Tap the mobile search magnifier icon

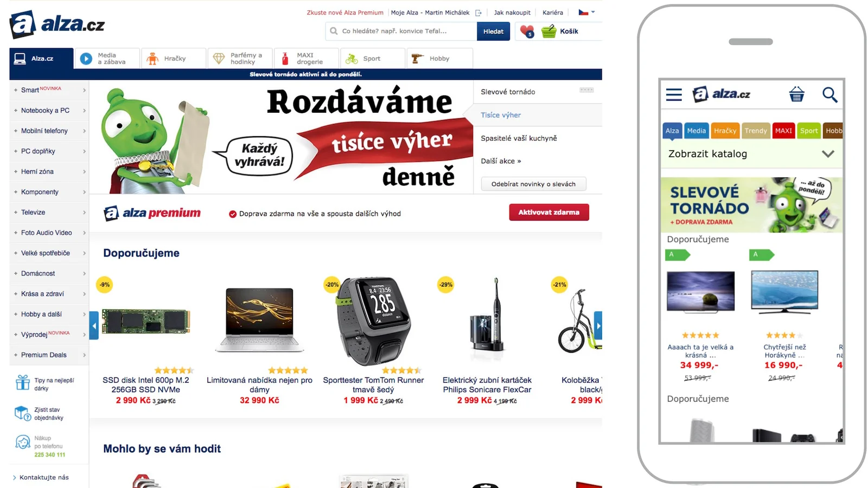829,95
